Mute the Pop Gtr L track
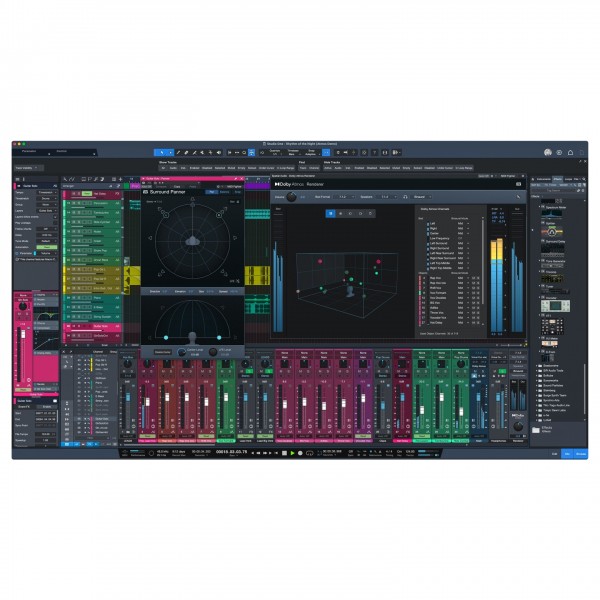The image size is (600, 600). [x=74, y=269]
